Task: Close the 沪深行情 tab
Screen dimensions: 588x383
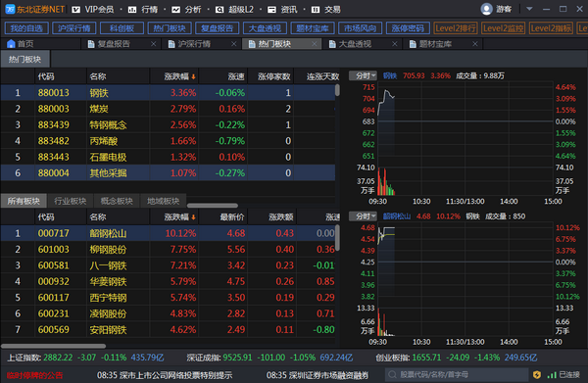Action: [x=233, y=44]
